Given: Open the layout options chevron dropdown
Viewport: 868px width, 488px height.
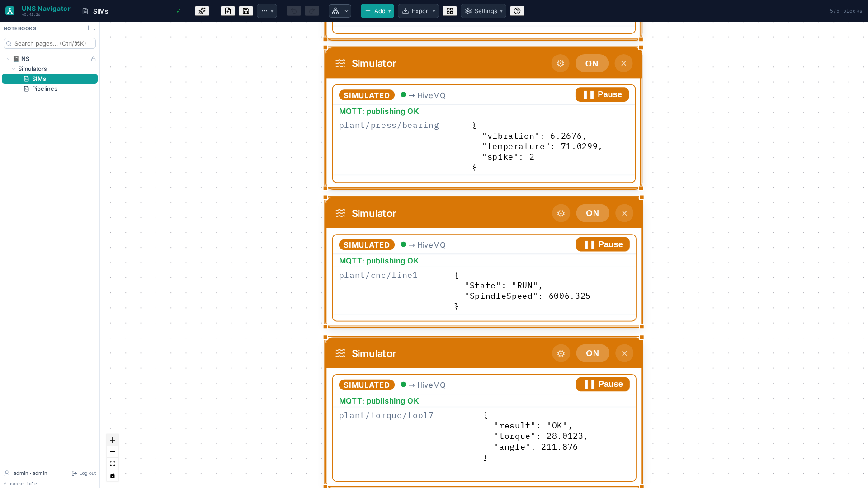Looking at the screenshot, I should click(347, 11).
